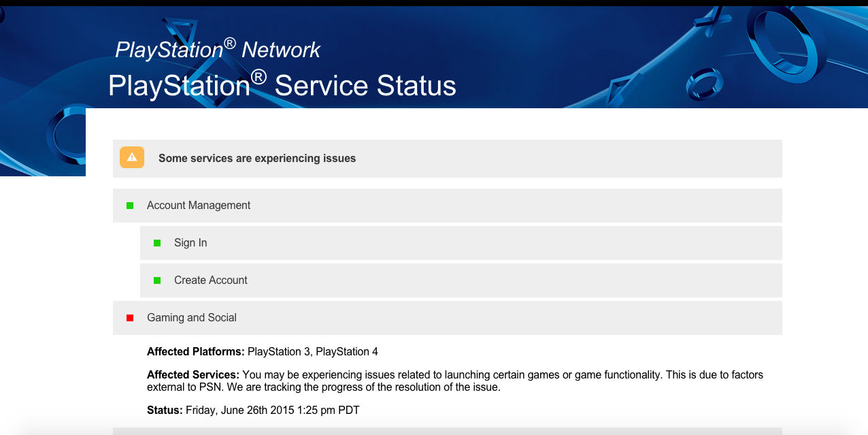
Task: Click the orange warning triangle icon
Action: pyautogui.click(x=131, y=157)
